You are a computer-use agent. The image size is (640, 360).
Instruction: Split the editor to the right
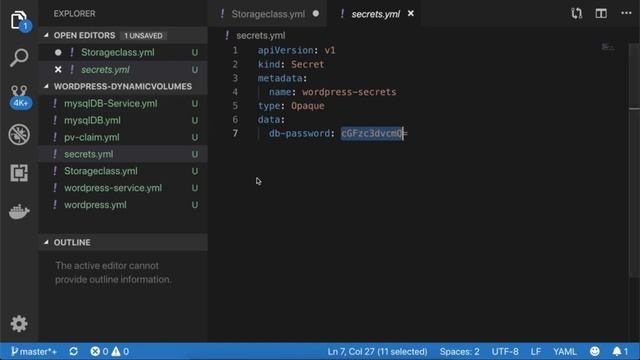point(601,13)
